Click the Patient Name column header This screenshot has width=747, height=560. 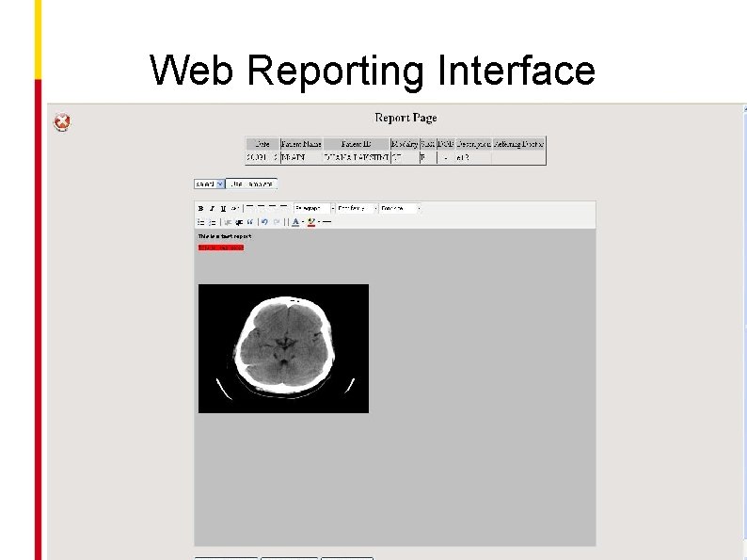(301, 143)
